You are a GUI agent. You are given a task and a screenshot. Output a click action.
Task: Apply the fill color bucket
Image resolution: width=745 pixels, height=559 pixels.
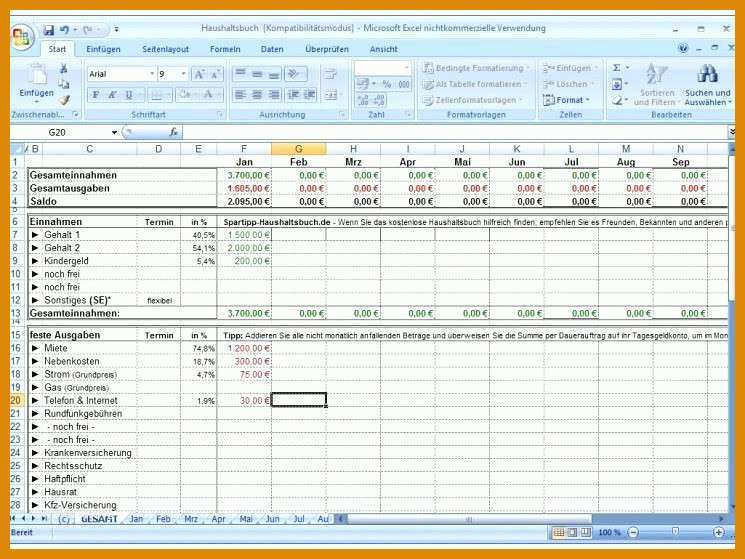coord(185,95)
